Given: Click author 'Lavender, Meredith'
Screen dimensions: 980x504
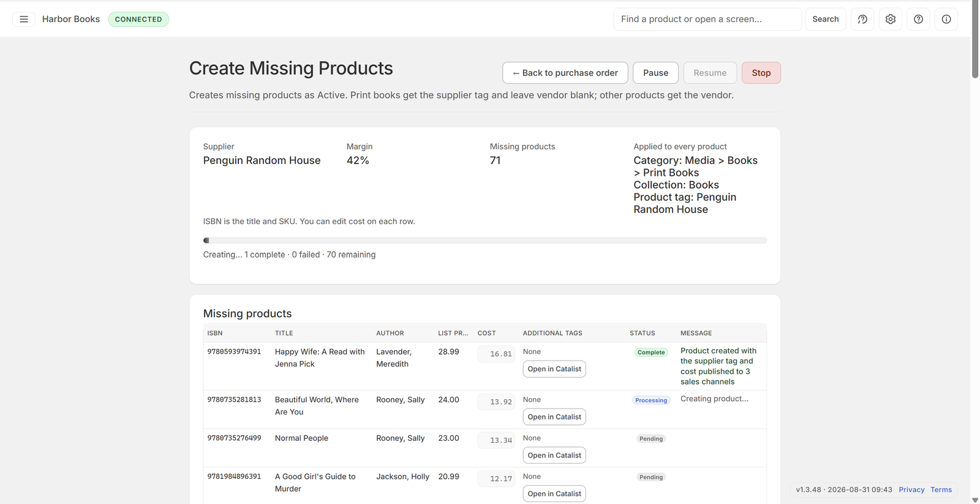Looking at the screenshot, I should click(394, 358).
